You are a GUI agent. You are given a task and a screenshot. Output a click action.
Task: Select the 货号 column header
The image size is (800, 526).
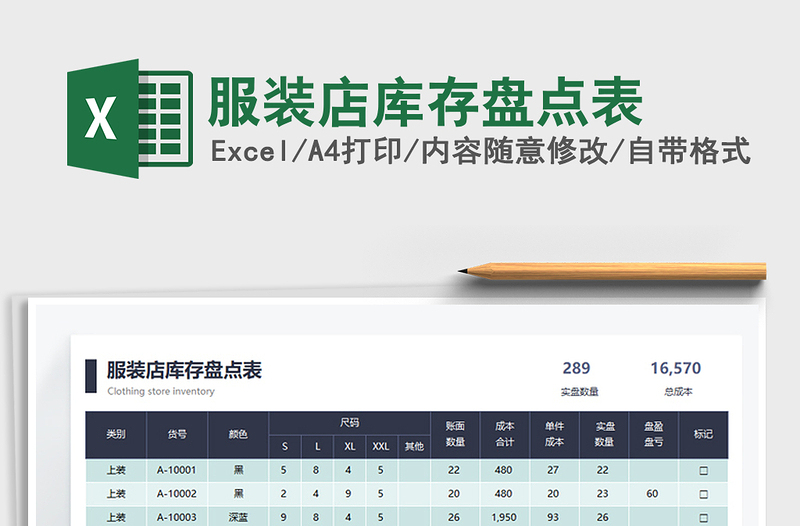pyautogui.click(x=177, y=434)
